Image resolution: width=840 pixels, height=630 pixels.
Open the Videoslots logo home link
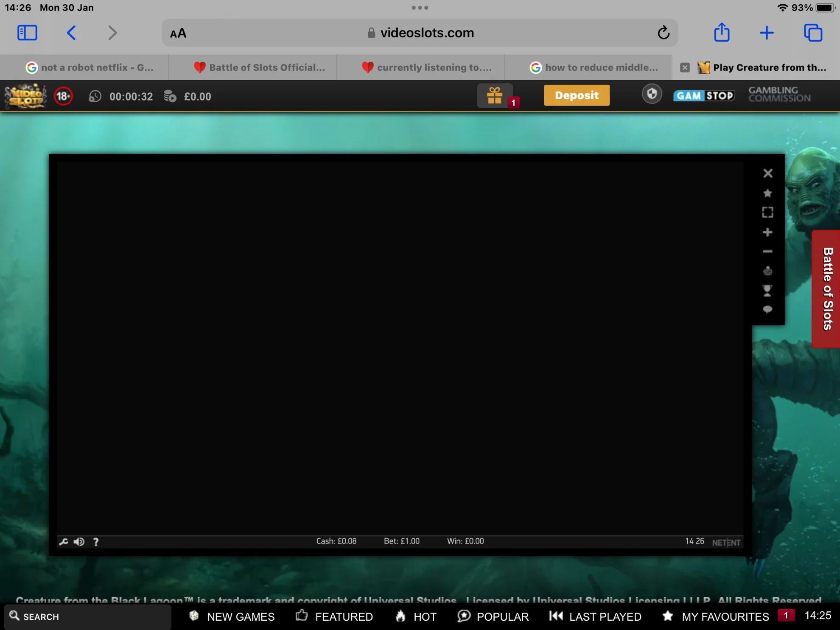tap(25, 96)
